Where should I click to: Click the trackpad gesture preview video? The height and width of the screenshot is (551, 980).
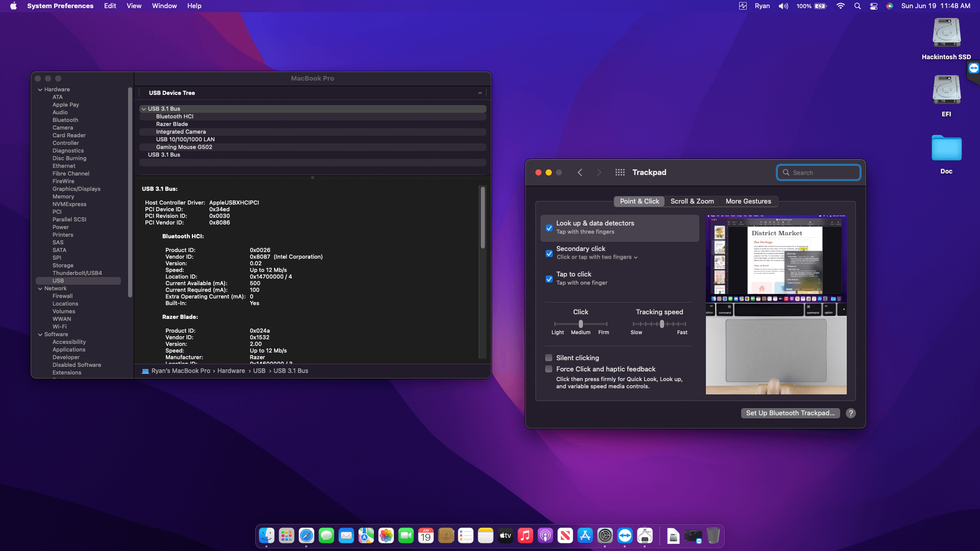click(776, 305)
